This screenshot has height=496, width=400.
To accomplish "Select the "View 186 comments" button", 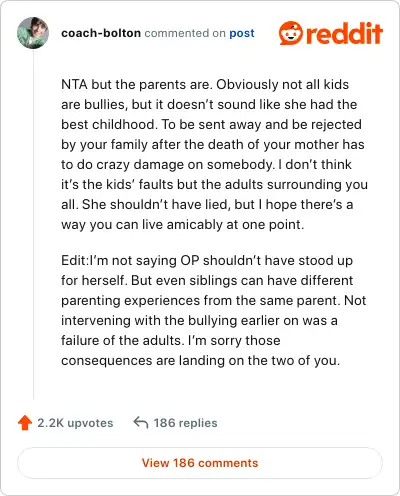I will point(200,463).
